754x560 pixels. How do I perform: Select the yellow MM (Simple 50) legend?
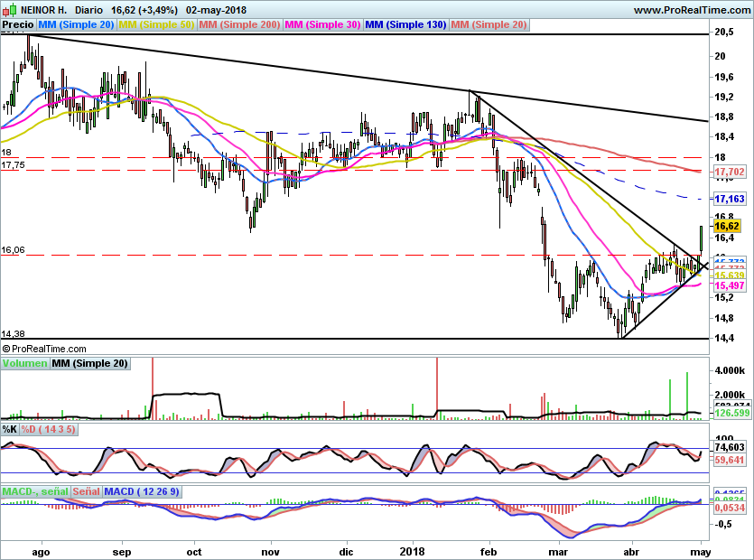tap(156, 25)
